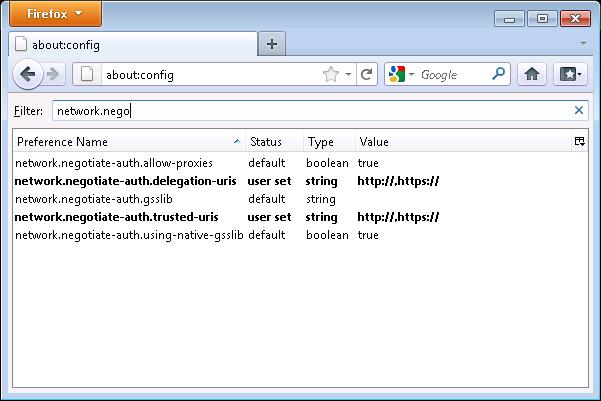Reload the current page
This screenshot has width=601, height=401.
click(x=366, y=74)
